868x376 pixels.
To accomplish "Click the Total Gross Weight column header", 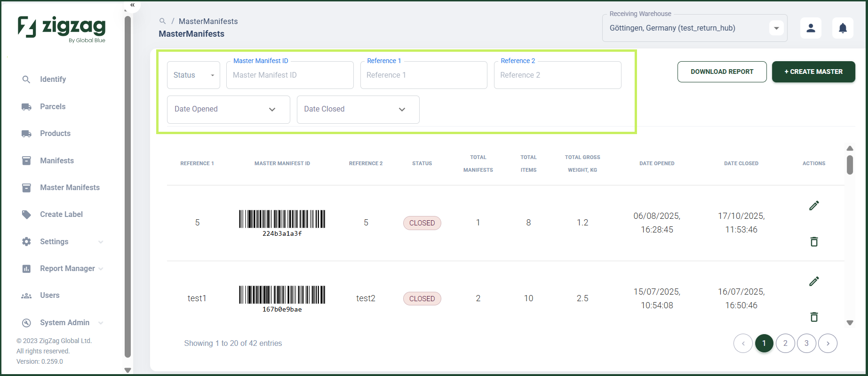I will click(x=582, y=163).
